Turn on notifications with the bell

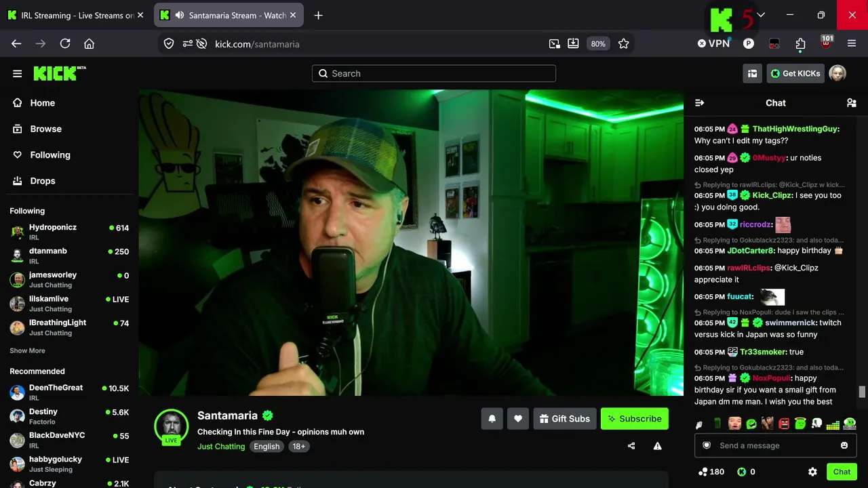pos(492,419)
